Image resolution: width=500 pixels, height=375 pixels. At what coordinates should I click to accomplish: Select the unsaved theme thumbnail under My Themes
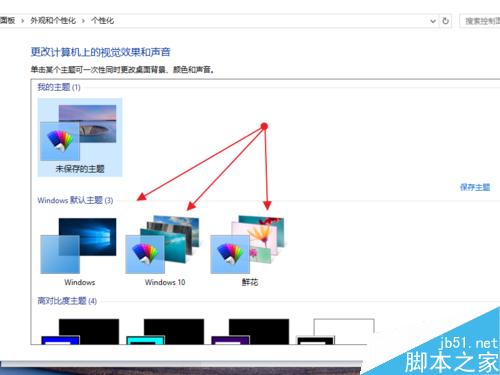(x=80, y=137)
